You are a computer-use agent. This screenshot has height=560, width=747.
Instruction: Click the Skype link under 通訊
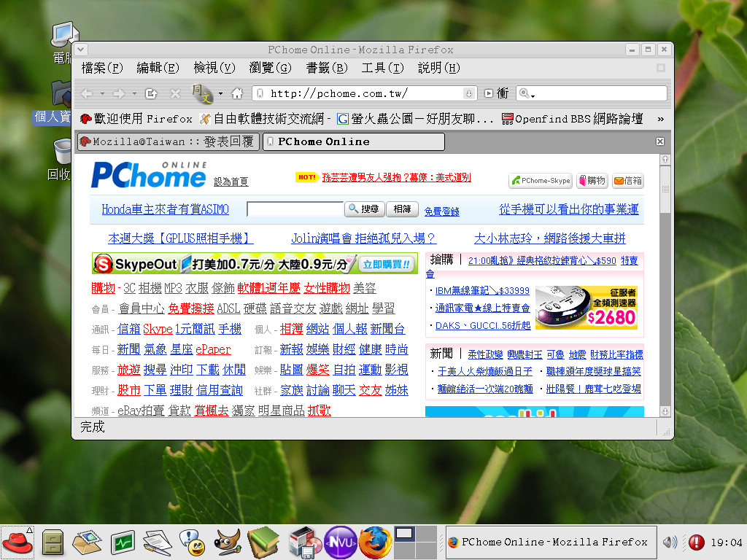tap(158, 329)
